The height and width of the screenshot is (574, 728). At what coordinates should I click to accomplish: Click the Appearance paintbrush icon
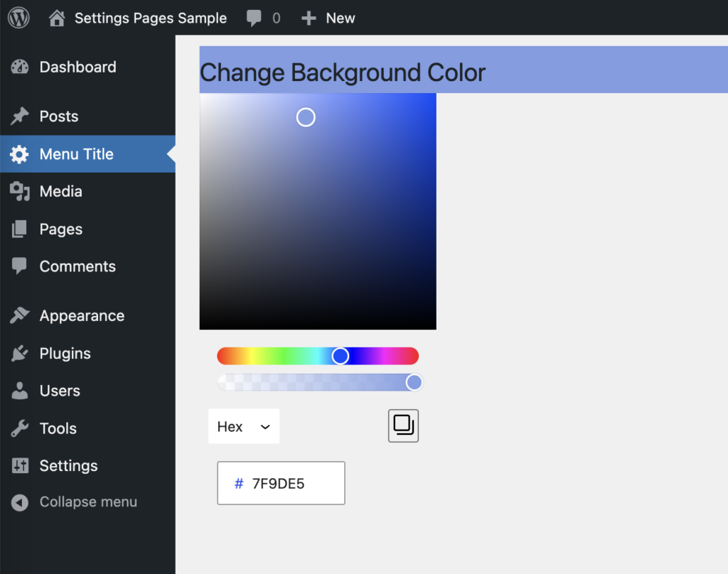(19, 315)
